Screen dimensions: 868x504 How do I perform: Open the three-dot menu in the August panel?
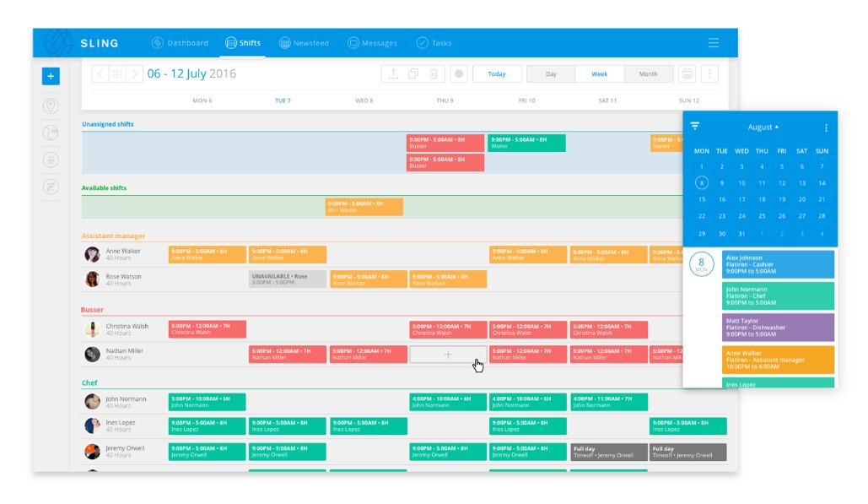825,126
